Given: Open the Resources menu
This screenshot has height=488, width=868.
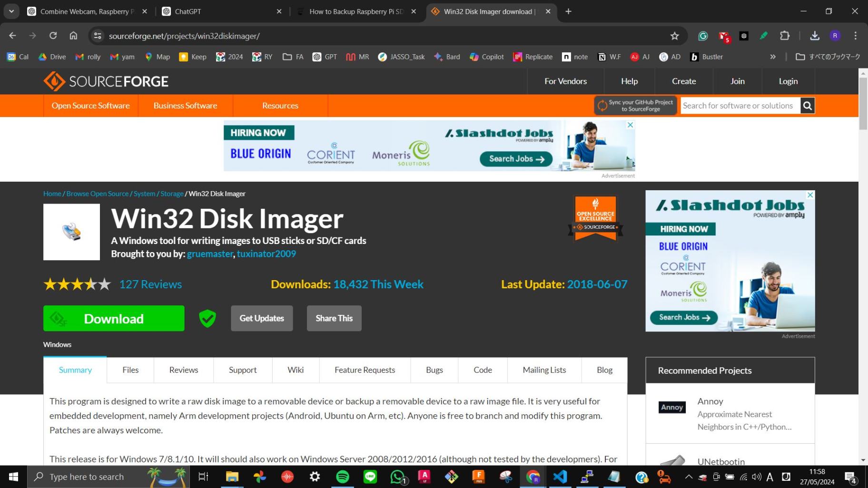Looking at the screenshot, I should (280, 106).
